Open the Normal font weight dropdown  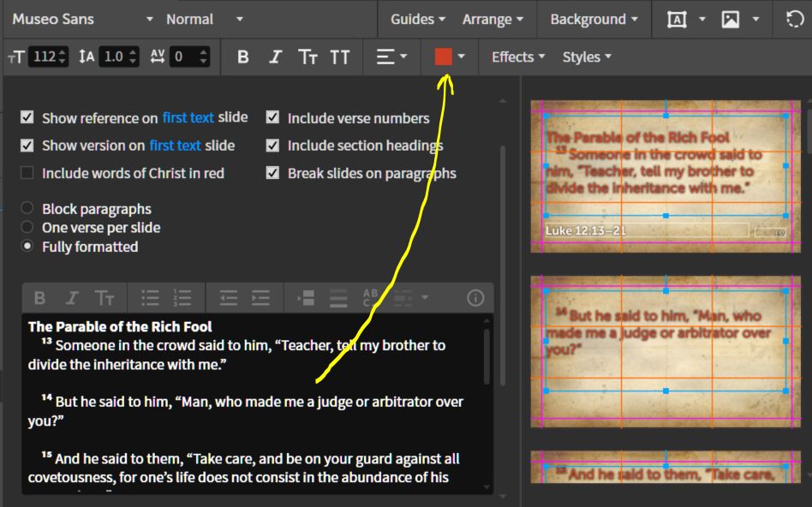pyautogui.click(x=204, y=19)
